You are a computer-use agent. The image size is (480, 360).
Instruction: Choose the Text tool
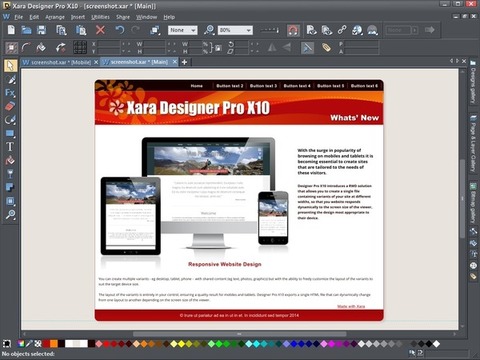tap(10, 147)
